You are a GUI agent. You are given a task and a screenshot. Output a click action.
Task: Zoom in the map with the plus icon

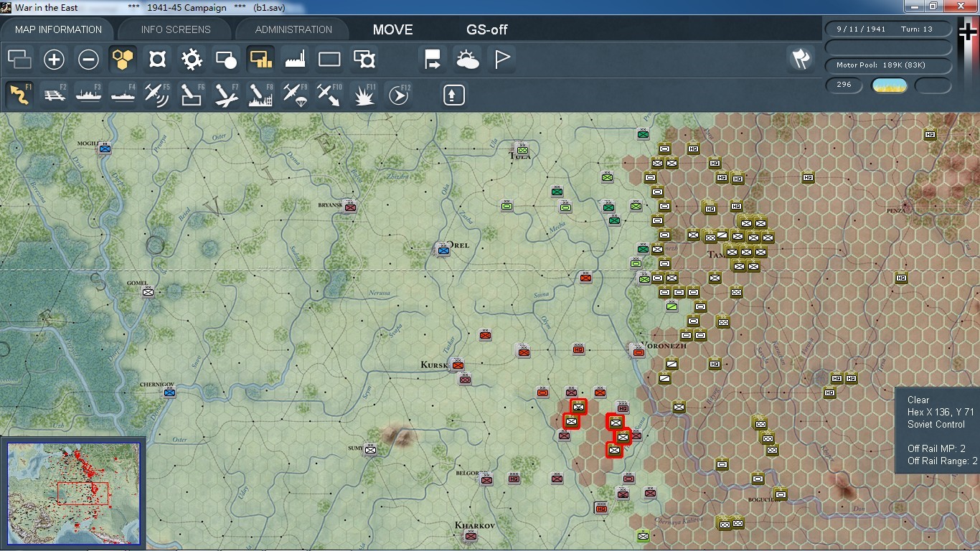54,60
